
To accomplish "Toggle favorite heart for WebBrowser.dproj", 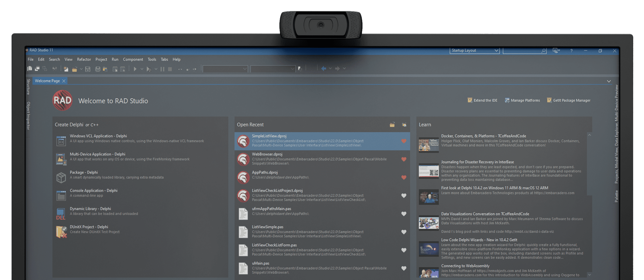I will (x=404, y=159).
